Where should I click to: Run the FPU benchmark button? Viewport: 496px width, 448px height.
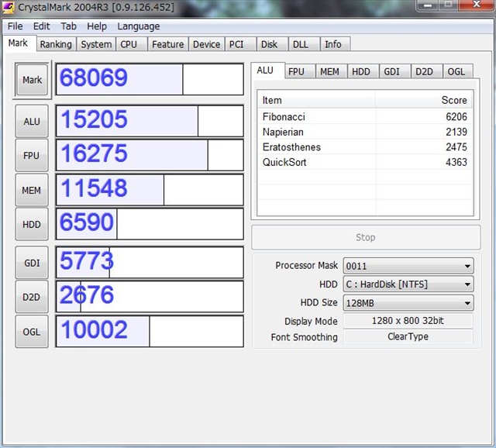(x=32, y=155)
